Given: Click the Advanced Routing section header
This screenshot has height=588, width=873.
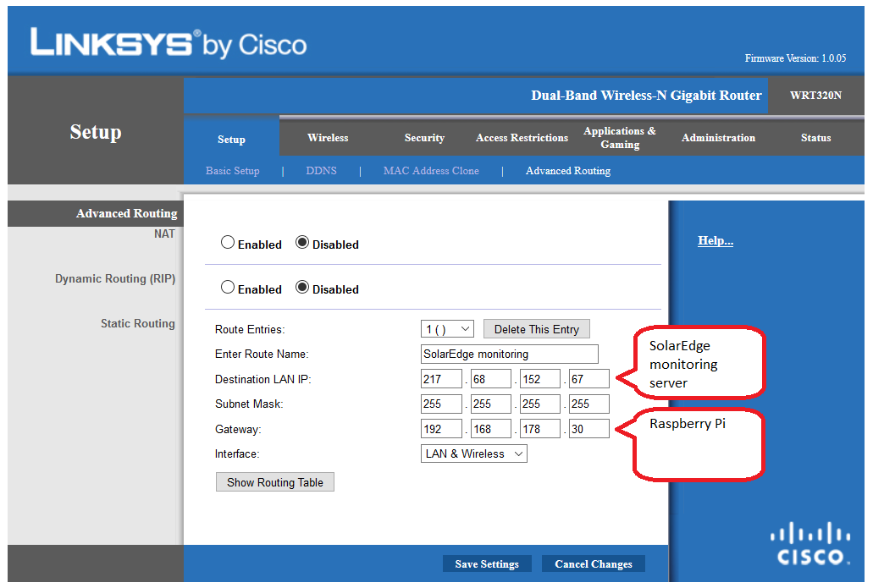Looking at the screenshot, I should coord(126,213).
